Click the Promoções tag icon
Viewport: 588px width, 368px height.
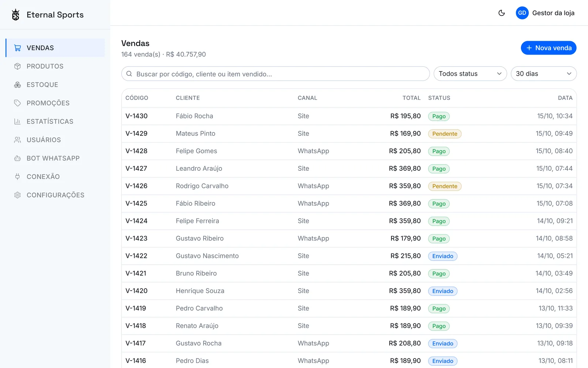click(x=17, y=103)
